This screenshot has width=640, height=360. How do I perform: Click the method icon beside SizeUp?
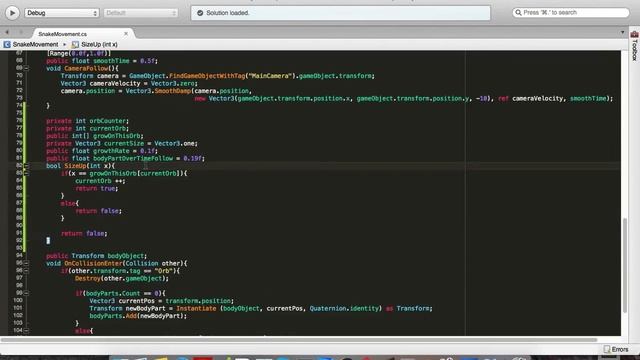75,44
